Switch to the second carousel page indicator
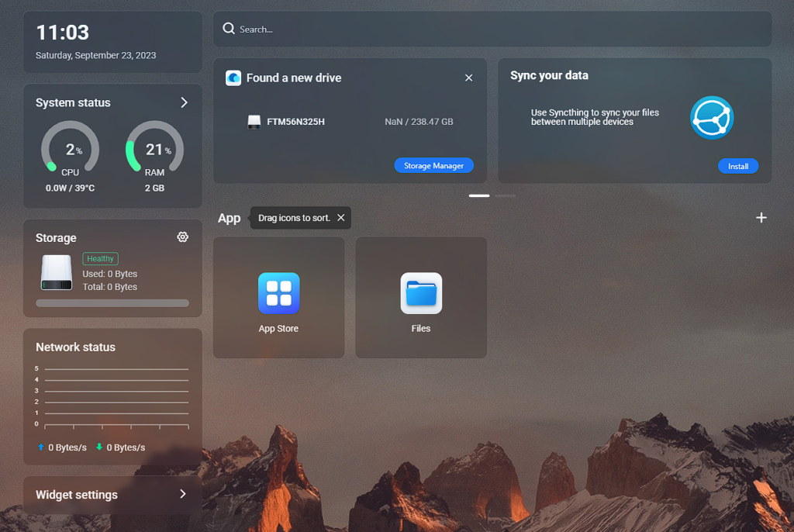Screen dimensions: 794x532 (x=505, y=195)
